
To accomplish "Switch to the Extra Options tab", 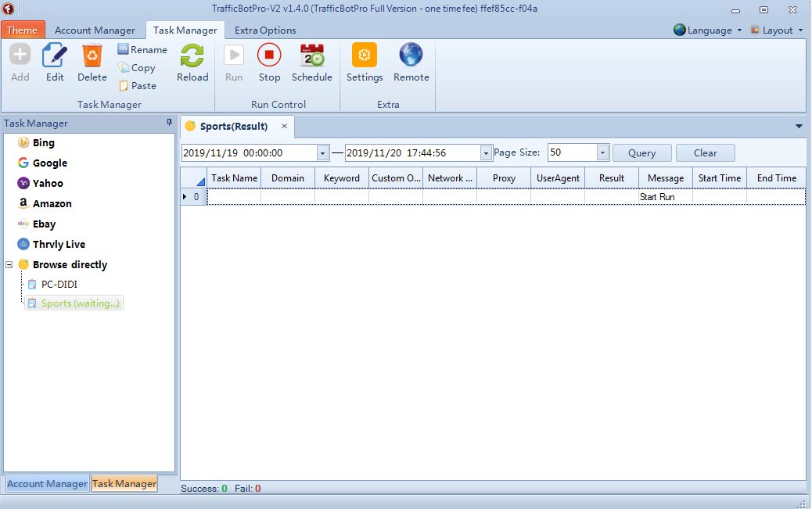I will [x=265, y=30].
